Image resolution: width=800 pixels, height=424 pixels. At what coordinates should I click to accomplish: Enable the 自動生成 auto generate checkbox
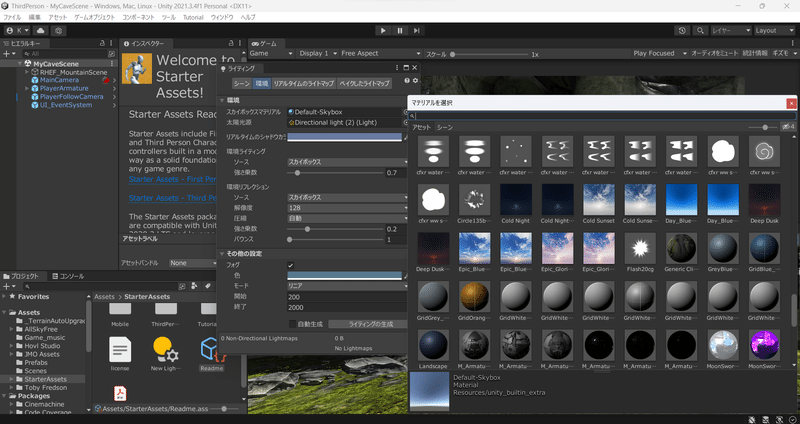[x=291, y=324]
